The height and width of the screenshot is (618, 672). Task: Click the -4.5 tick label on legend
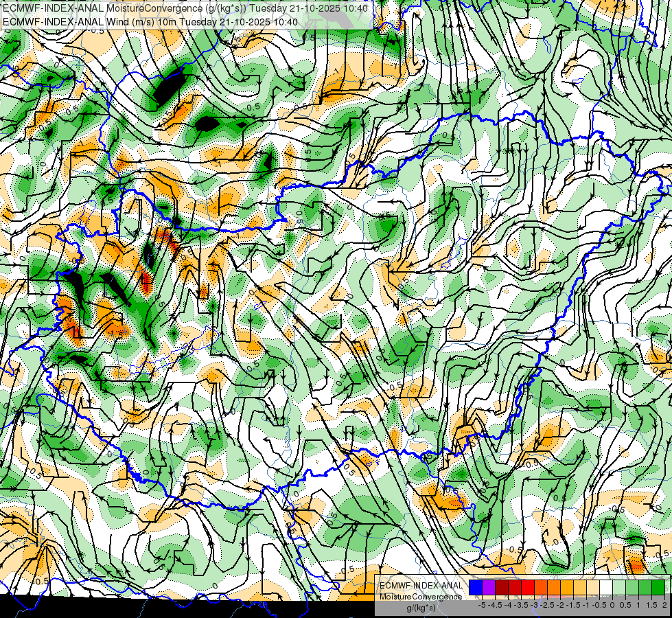(x=496, y=605)
